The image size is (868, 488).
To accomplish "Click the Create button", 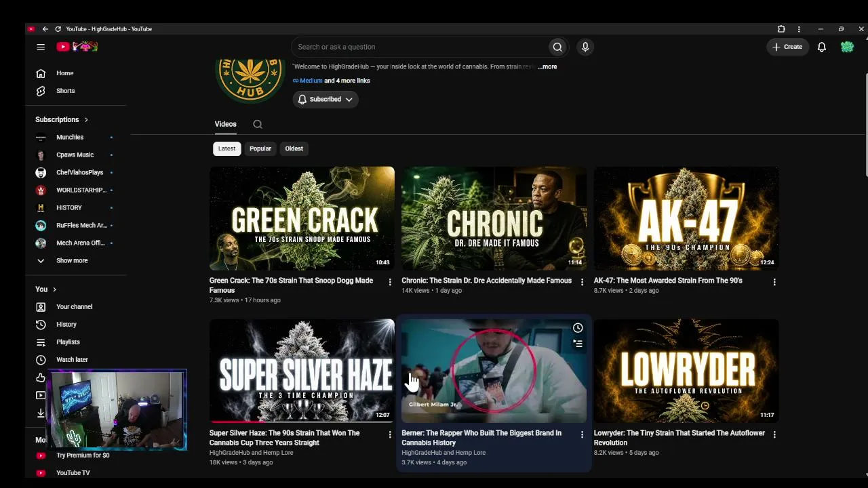I will (x=787, y=47).
